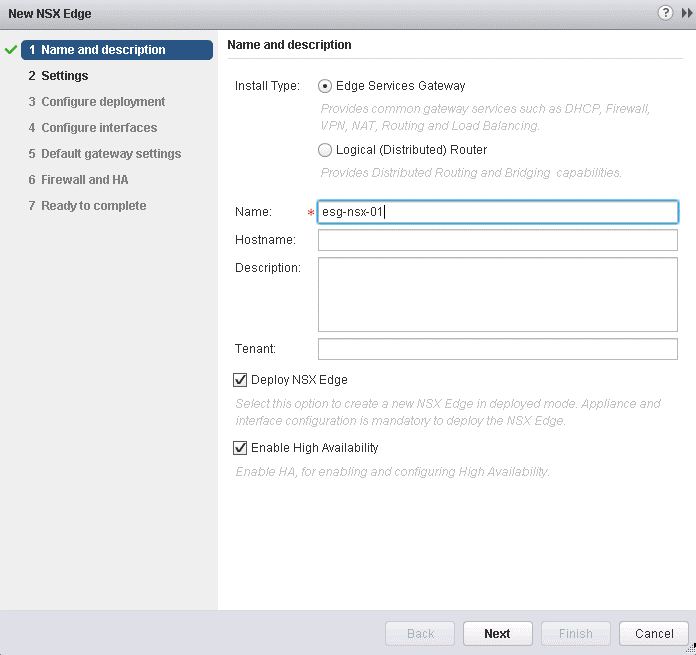Image resolution: width=696 pixels, height=655 pixels.
Task: Select step 7 Ready to complete
Action: (93, 206)
